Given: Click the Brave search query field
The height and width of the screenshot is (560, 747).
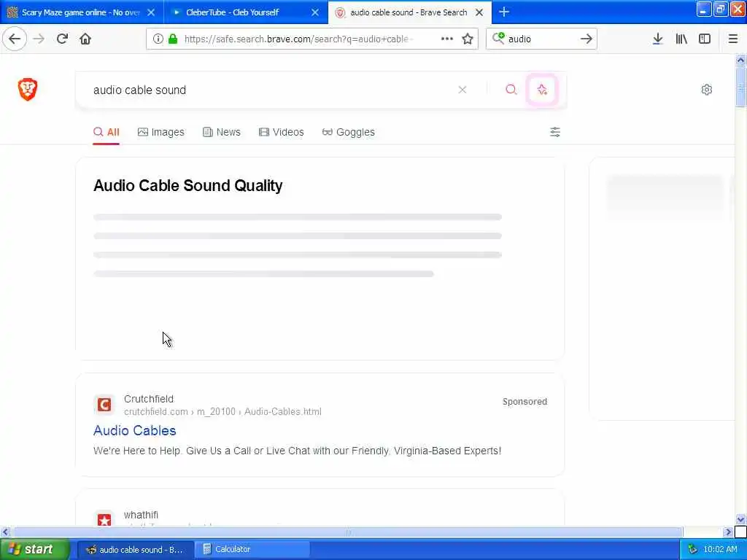Looking at the screenshot, I should point(271,90).
